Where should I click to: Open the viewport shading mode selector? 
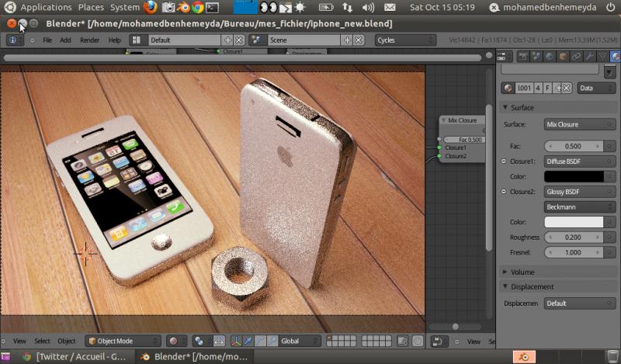(x=177, y=341)
